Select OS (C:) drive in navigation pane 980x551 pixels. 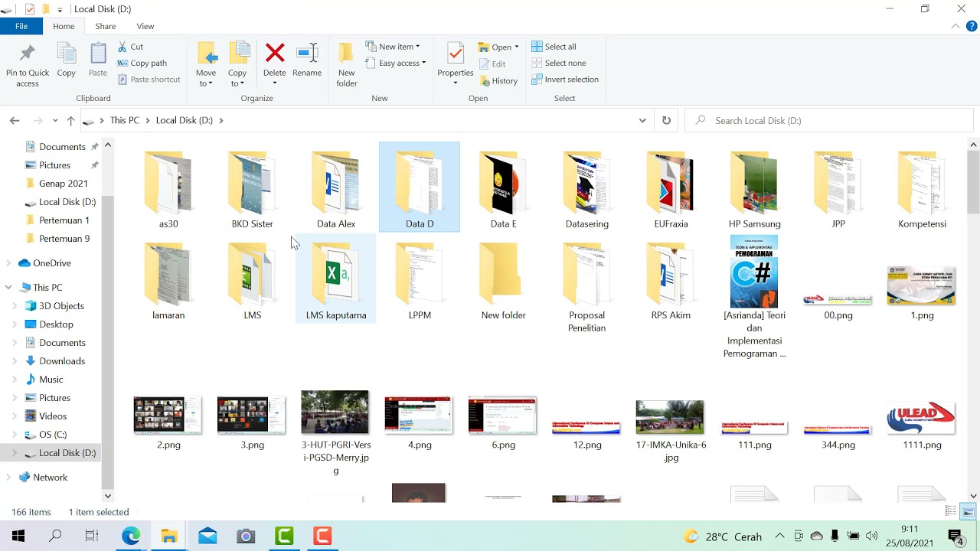(53, 435)
